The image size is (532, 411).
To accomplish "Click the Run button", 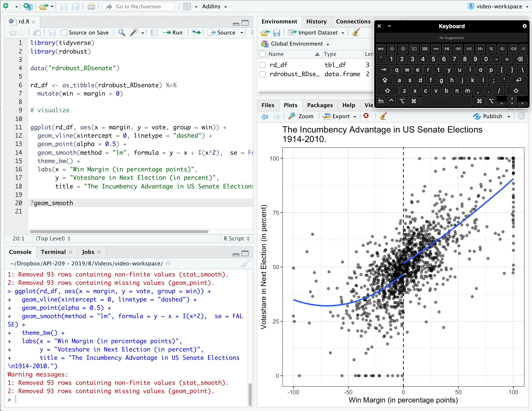I will coord(172,33).
